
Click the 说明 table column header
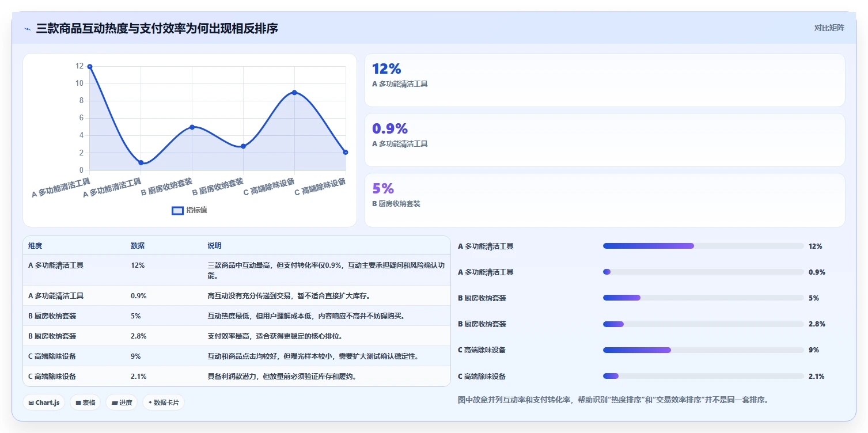215,246
